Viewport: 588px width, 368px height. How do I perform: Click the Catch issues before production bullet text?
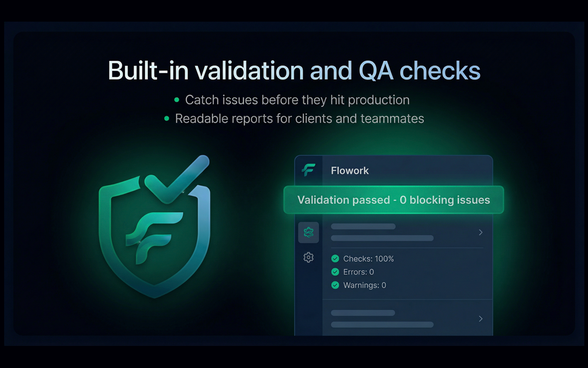point(297,100)
